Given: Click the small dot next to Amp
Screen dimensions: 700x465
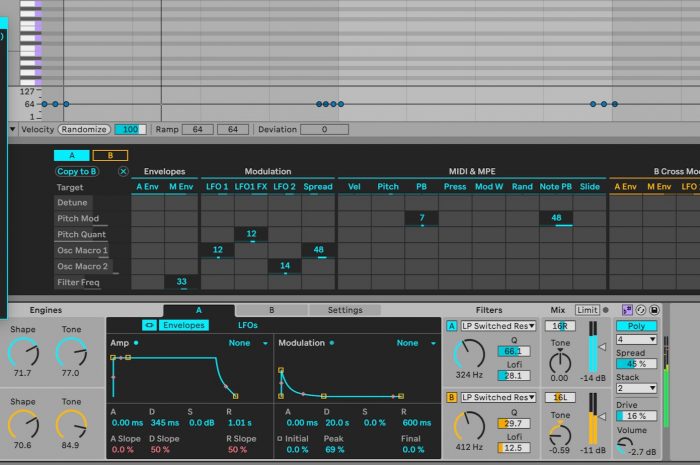Looking at the screenshot, I should pos(136,343).
